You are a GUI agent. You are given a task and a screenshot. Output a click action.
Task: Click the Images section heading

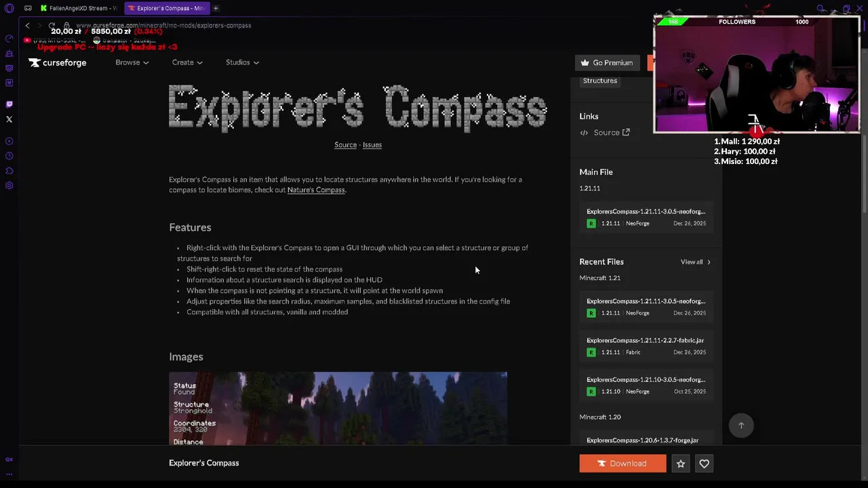pyautogui.click(x=186, y=357)
